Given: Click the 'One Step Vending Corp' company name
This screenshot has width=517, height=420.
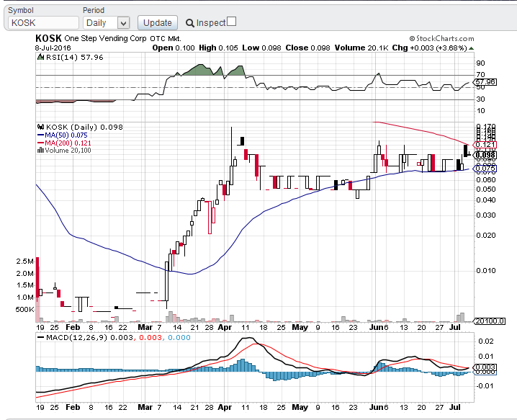Looking at the screenshot, I should pos(105,39).
